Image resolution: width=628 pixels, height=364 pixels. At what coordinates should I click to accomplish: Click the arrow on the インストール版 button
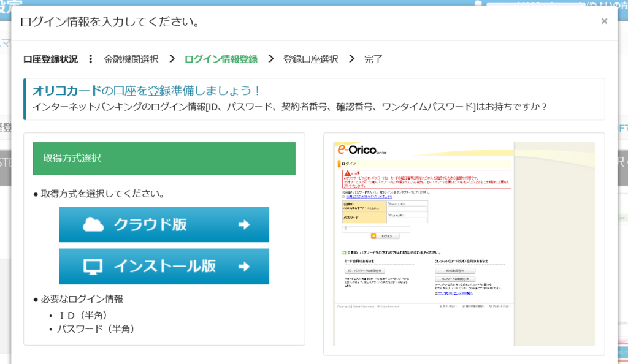(x=244, y=267)
